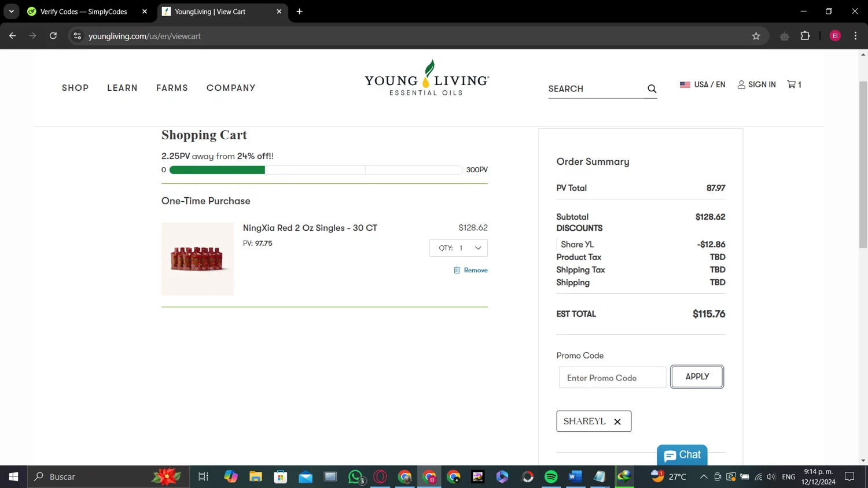868x488 pixels.
Task: Go back to previous page
Action: pos(13,36)
